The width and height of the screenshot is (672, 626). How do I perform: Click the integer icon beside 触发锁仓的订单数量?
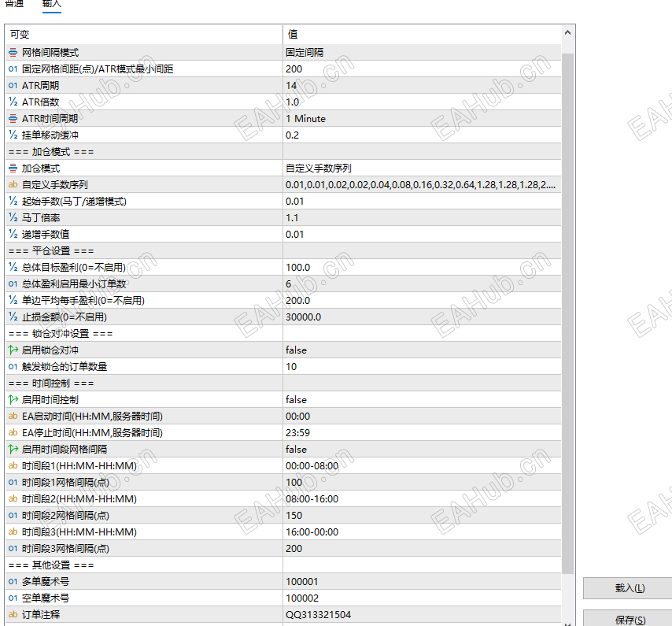[13, 367]
